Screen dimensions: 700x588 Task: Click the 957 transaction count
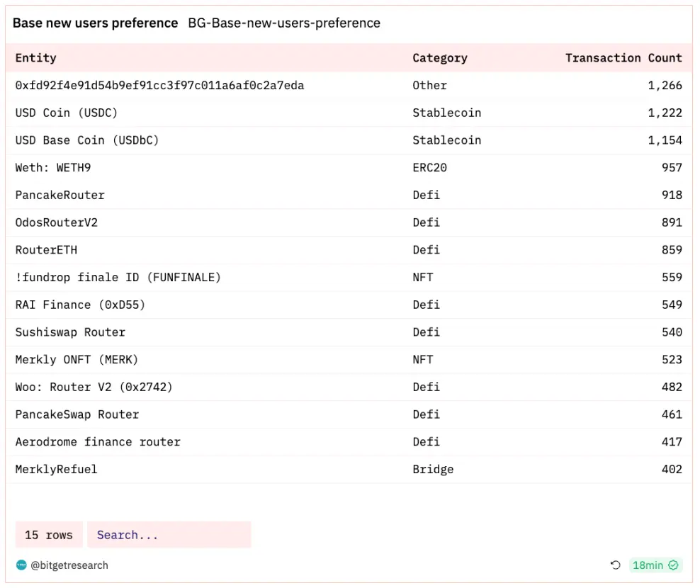point(672,167)
